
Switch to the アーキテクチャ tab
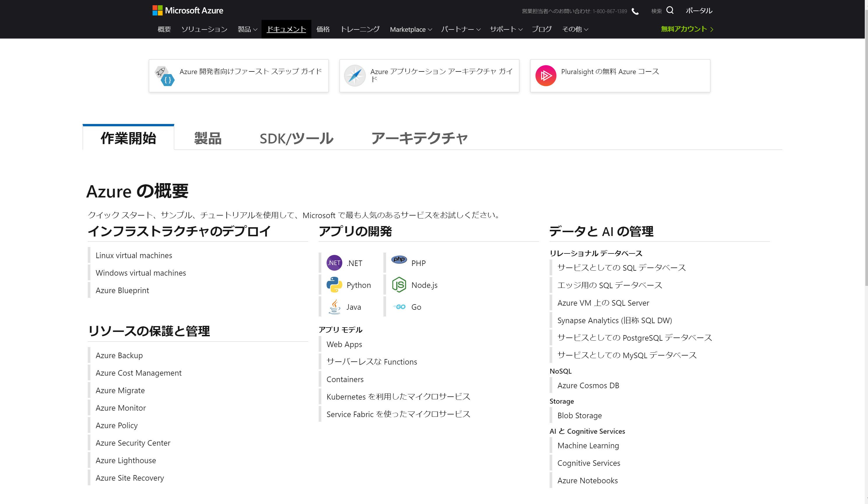pos(419,139)
